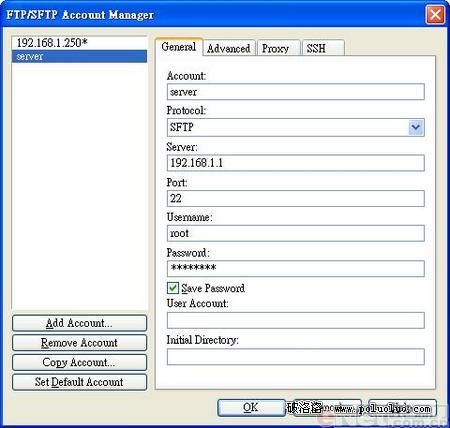The image size is (450, 428).
Task: Click the User Account field
Action: (296, 320)
